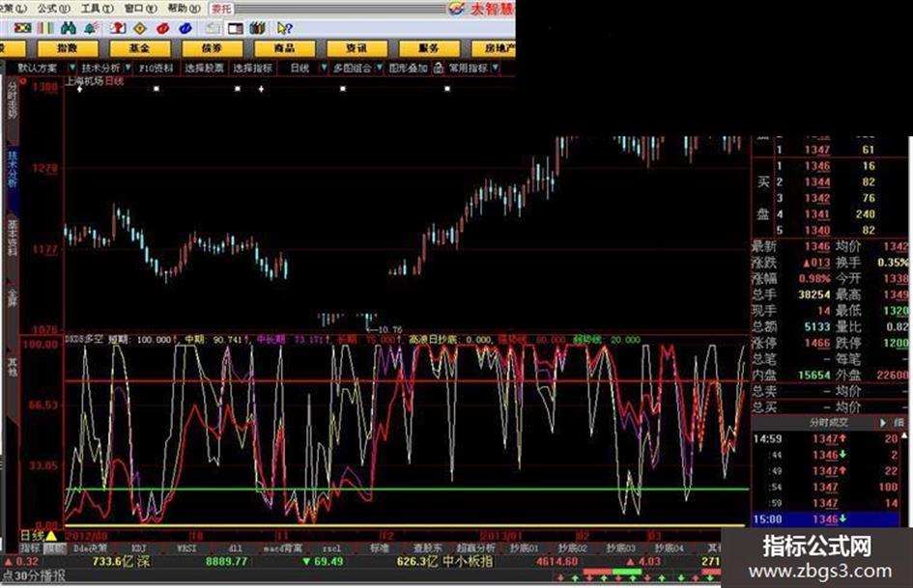913x588 pixels.
Task: Click the arrow icon in 分时成交 header
Action: [883, 423]
